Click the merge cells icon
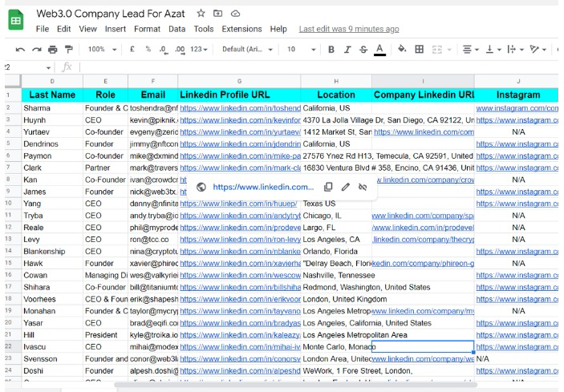 coord(436,49)
